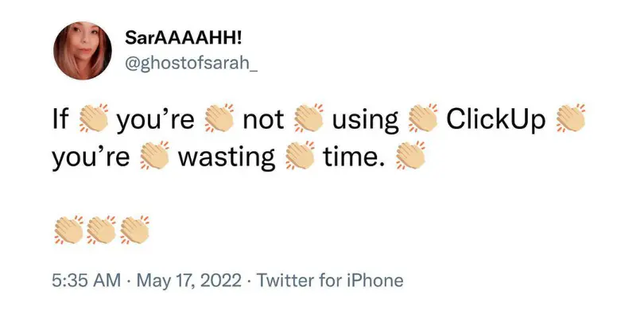Click the clap emoji right after "time."
The width and height of the screenshot is (644, 326).
[411, 156]
